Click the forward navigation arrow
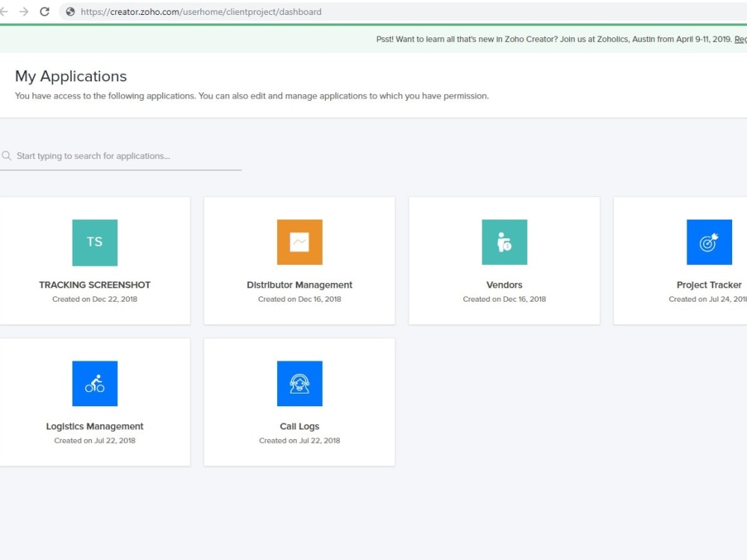This screenshot has width=747, height=560. pyautogui.click(x=23, y=11)
